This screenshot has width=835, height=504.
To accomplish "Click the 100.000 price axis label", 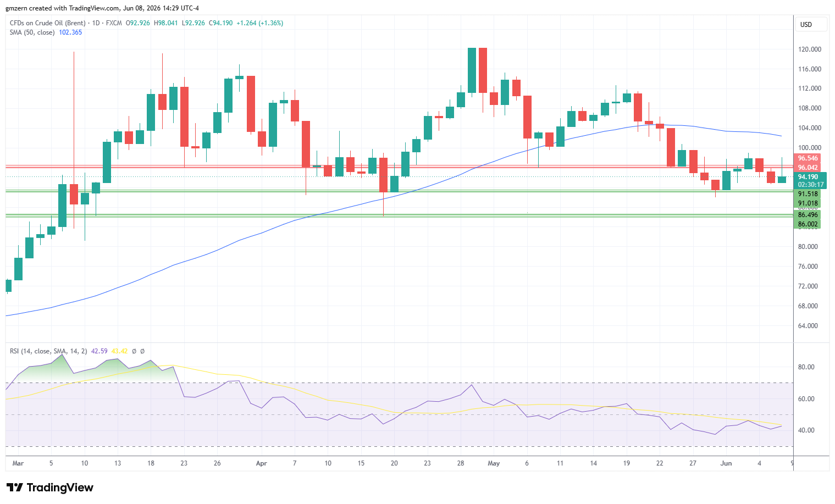I will [810, 148].
